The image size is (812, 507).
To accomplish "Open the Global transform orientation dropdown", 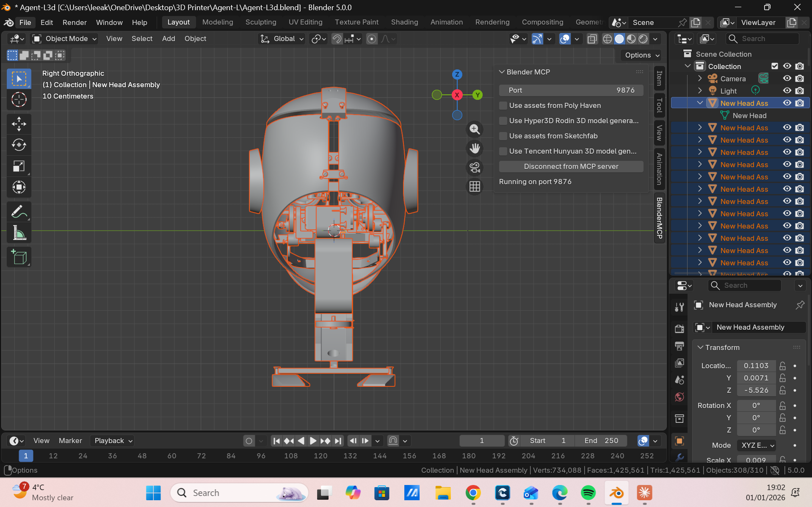I will (282, 39).
